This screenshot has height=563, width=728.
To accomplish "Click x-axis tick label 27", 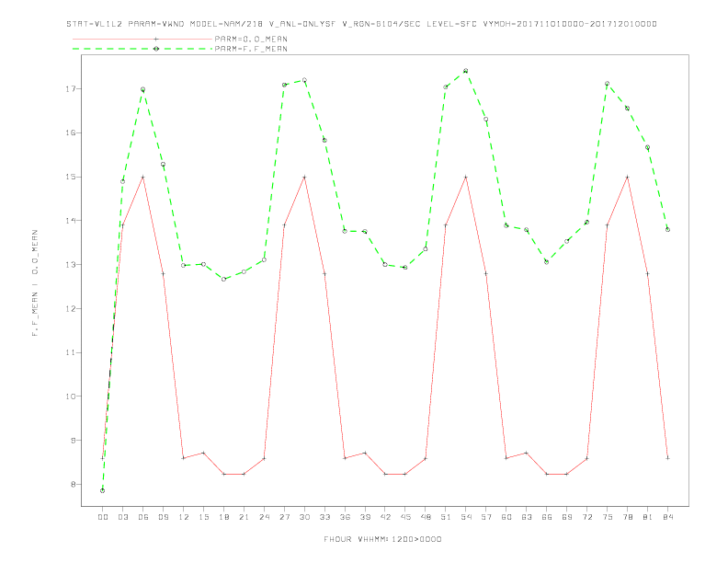I will click(284, 517).
